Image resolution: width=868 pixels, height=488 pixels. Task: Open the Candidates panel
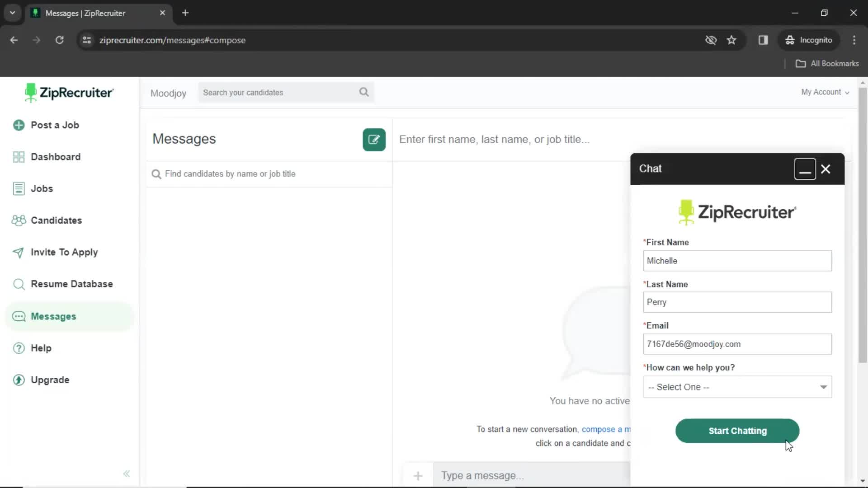tap(56, 220)
